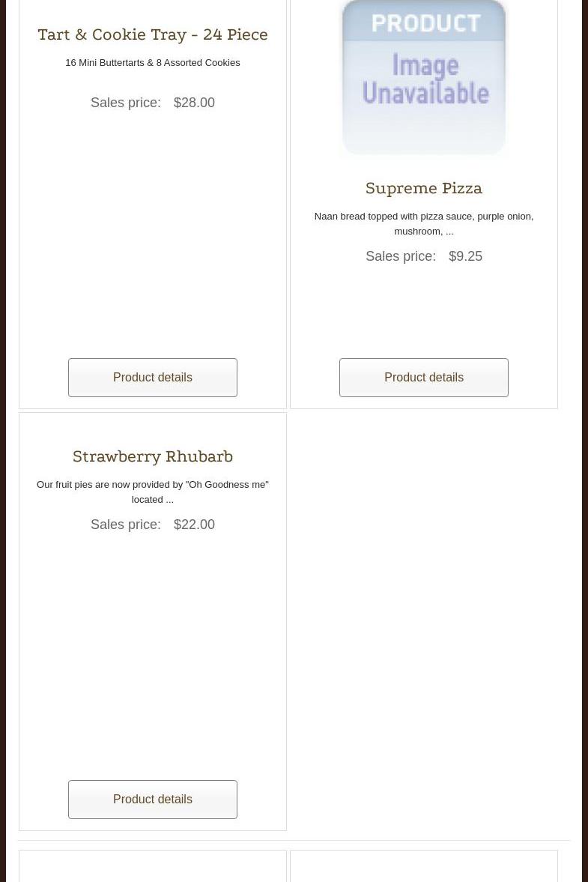Click the $28.00 price
This screenshot has width=588, height=882.
click(194, 103)
